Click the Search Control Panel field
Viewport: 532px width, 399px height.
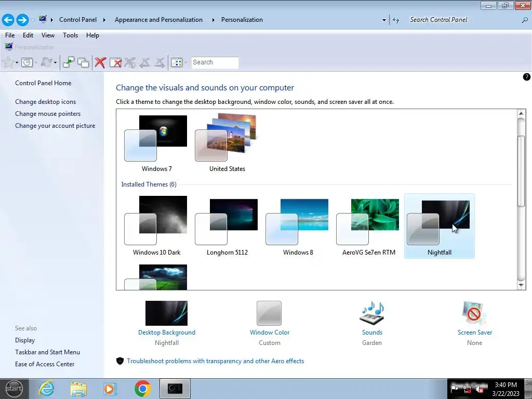click(x=463, y=20)
